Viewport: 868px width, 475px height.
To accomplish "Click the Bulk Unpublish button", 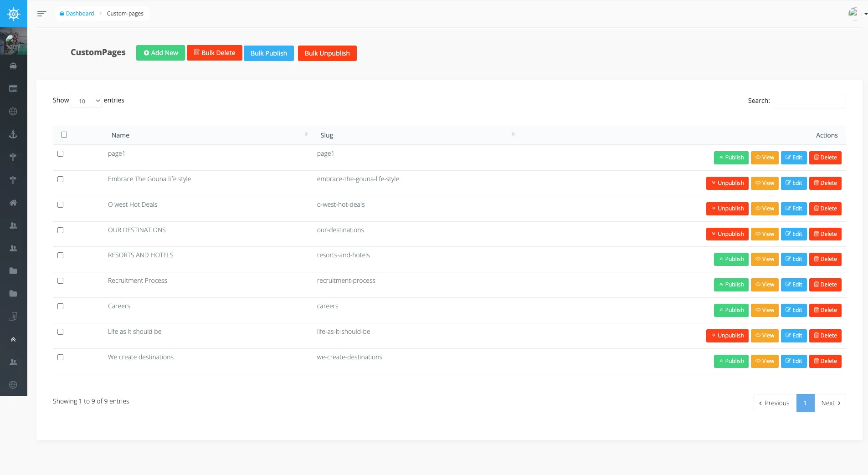I will [327, 53].
